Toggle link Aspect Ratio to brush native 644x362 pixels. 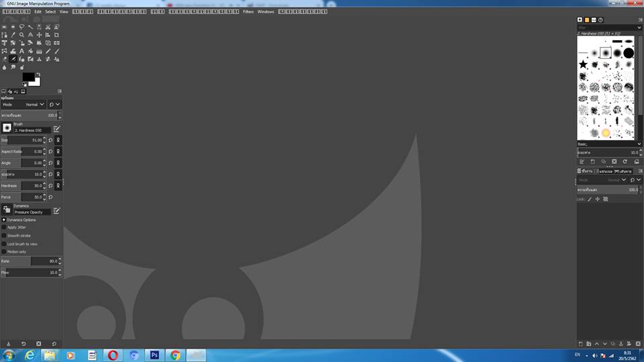pyautogui.click(x=58, y=152)
